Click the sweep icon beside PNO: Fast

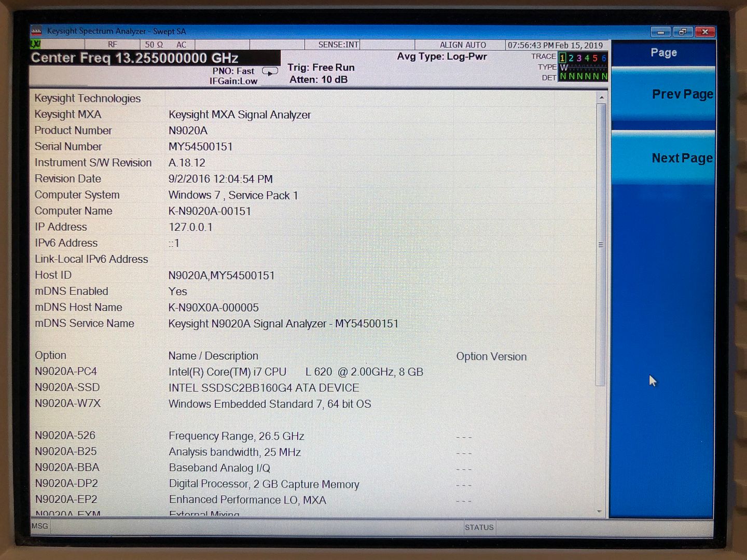coord(270,72)
